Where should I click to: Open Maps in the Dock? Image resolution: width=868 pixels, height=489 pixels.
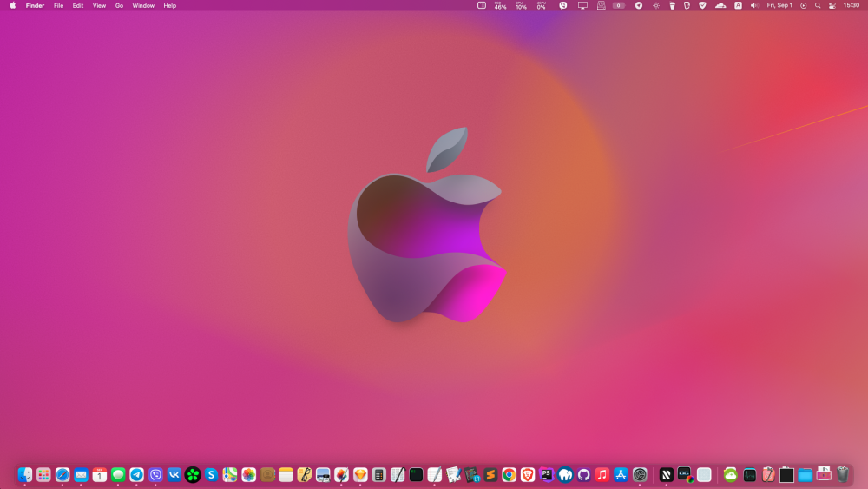click(x=230, y=474)
